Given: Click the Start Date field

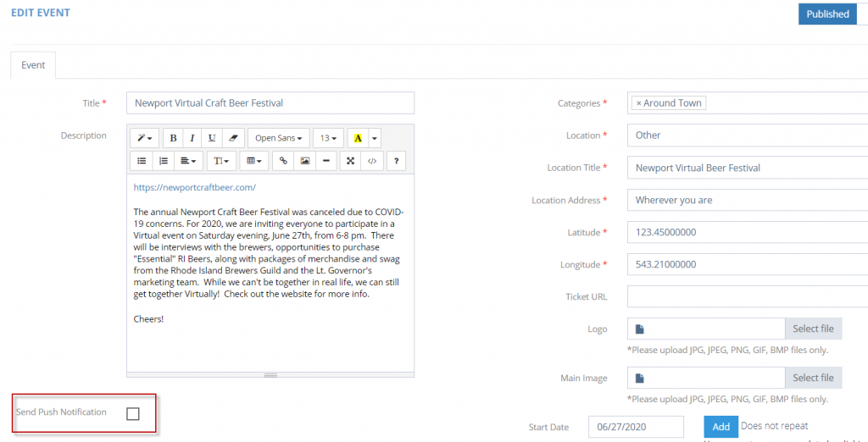Looking at the screenshot, I should pyautogui.click(x=636, y=427).
